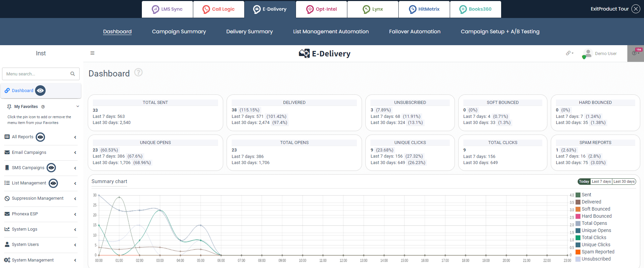Open the Campaign Summary tab
Image resolution: width=644 pixels, height=268 pixels.
(x=179, y=32)
